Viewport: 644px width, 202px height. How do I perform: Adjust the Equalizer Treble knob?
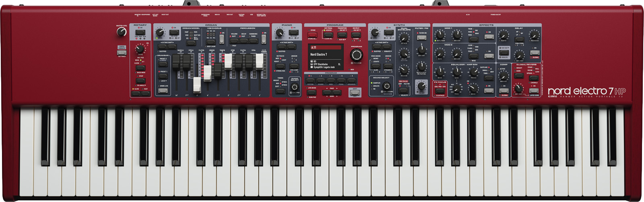point(473,72)
